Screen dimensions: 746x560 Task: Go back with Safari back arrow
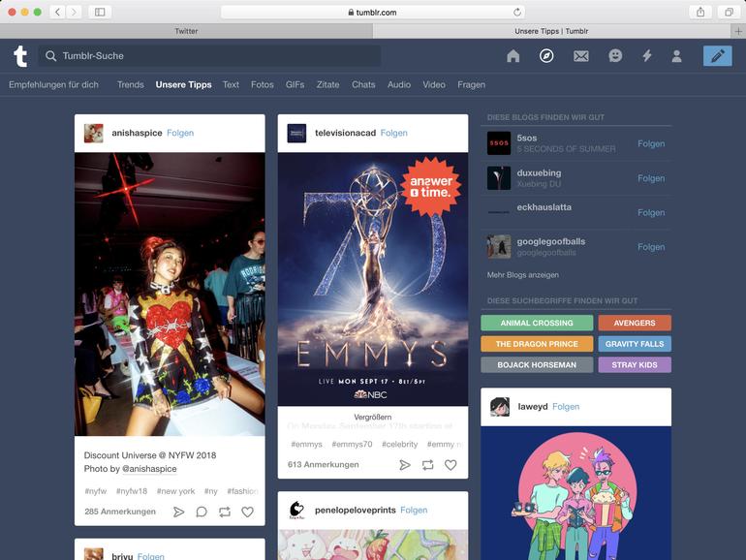pyautogui.click(x=57, y=12)
